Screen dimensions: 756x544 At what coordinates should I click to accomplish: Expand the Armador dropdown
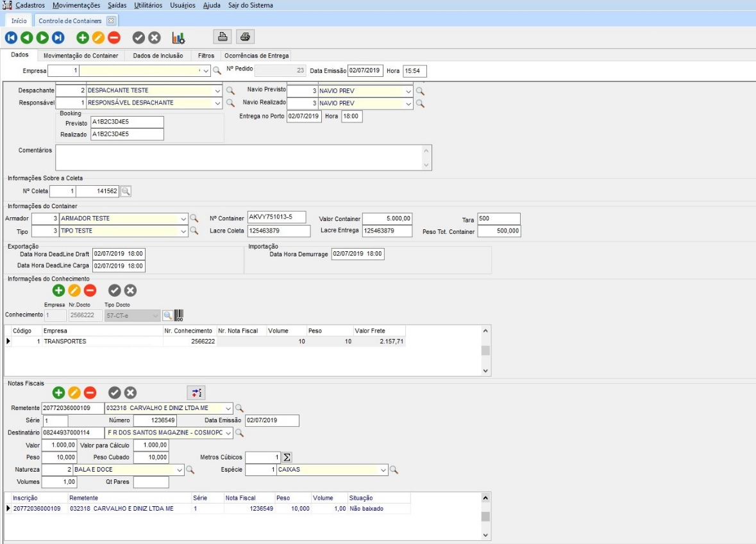coord(184,218)
